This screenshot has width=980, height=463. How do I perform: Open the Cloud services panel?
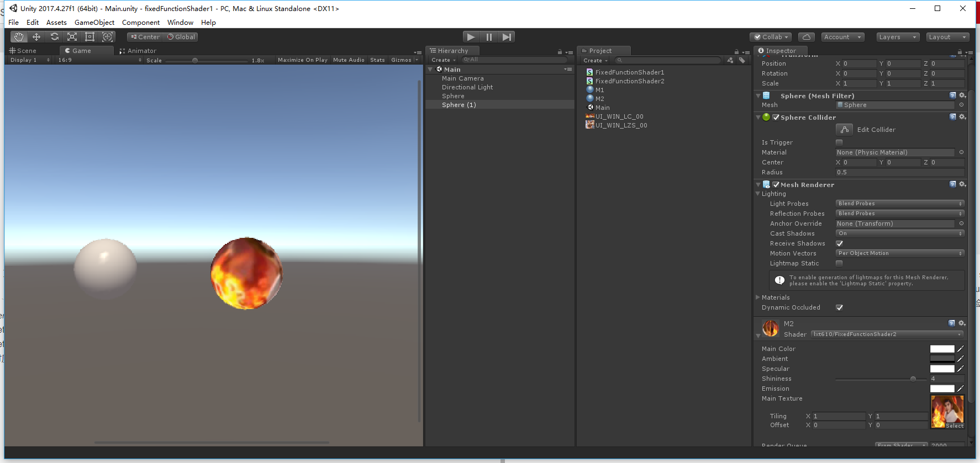coord(807,37)
